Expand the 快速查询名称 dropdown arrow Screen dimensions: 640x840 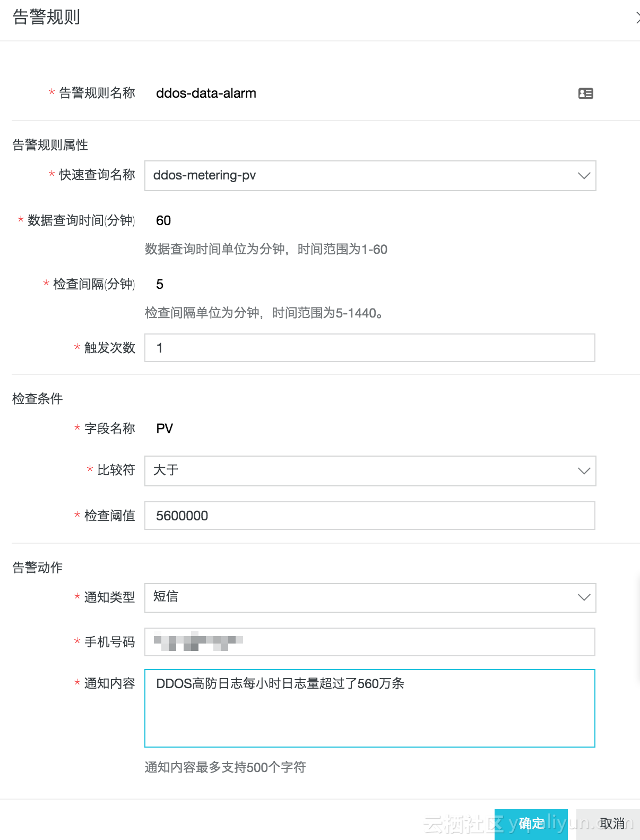click(x=584, y=176)
